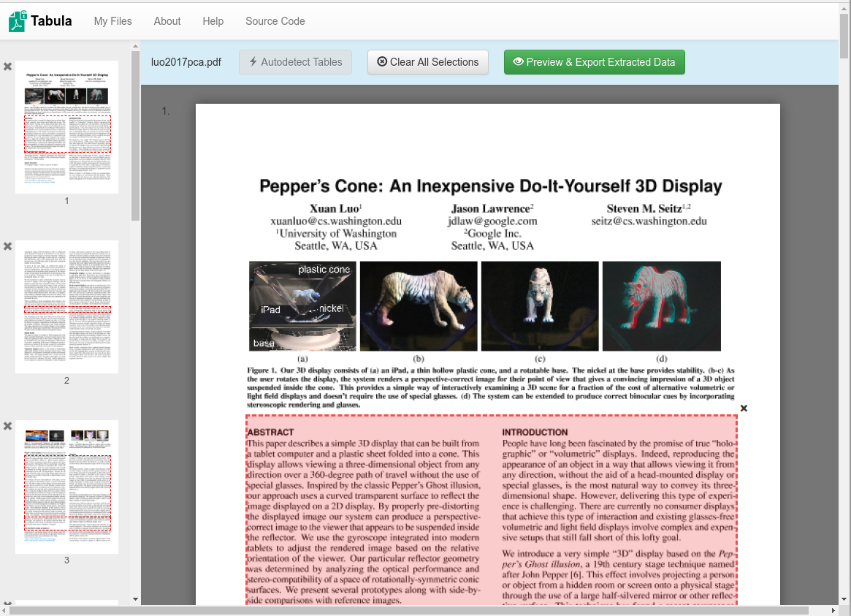Click the lightning icon in Autodetect button
The image size is (851, 616).
tap(253, 62)
